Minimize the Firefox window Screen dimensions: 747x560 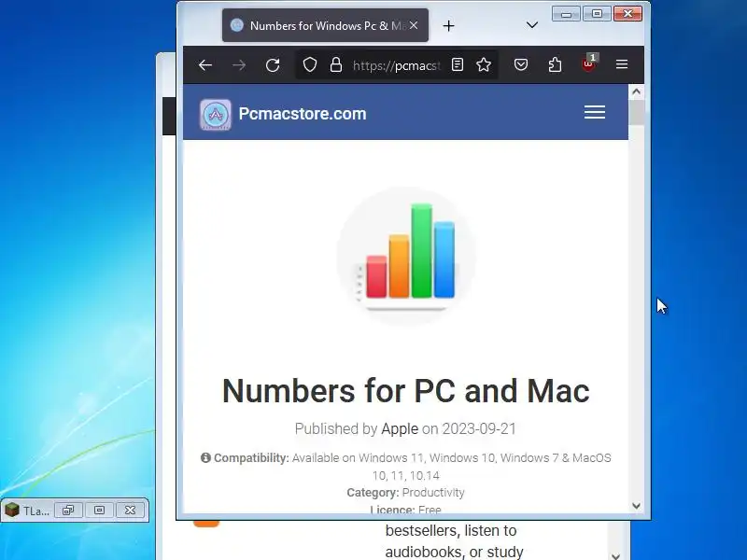tap(566, 14)
